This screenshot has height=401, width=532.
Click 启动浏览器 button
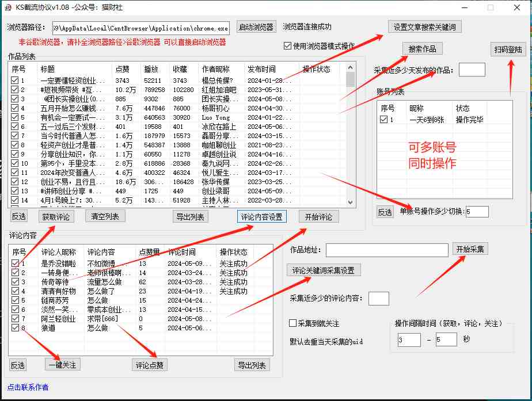pos(256,27)
